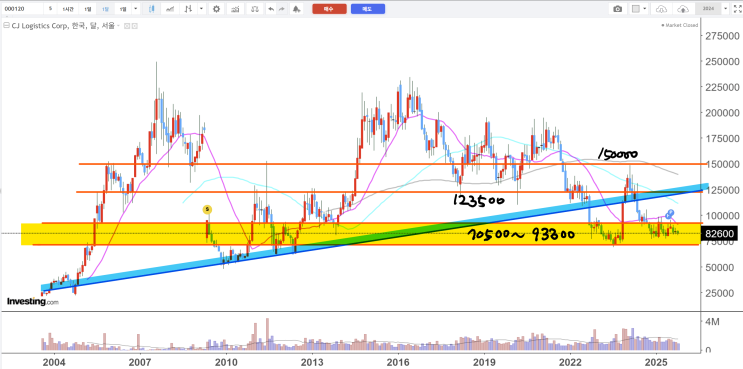Click the blue circular marker near 100000
This screenshot has width=743, height=369.
(x=670, y=214)
